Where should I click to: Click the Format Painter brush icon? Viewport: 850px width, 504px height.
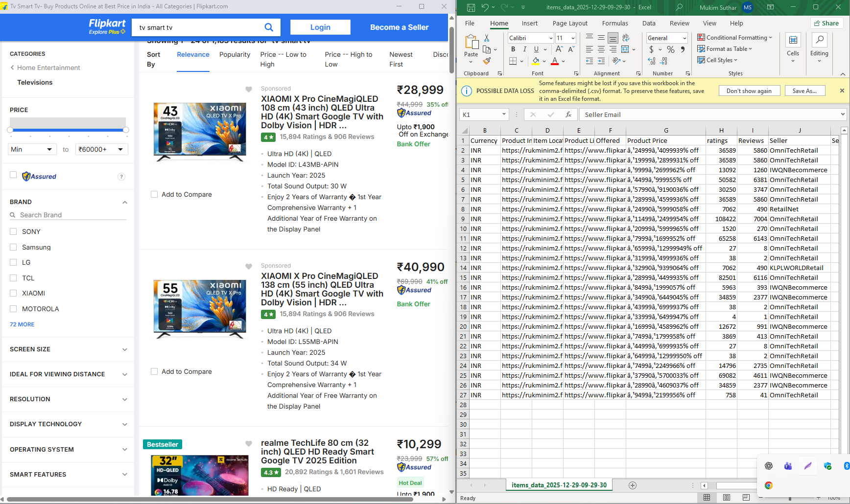[487, 61]
